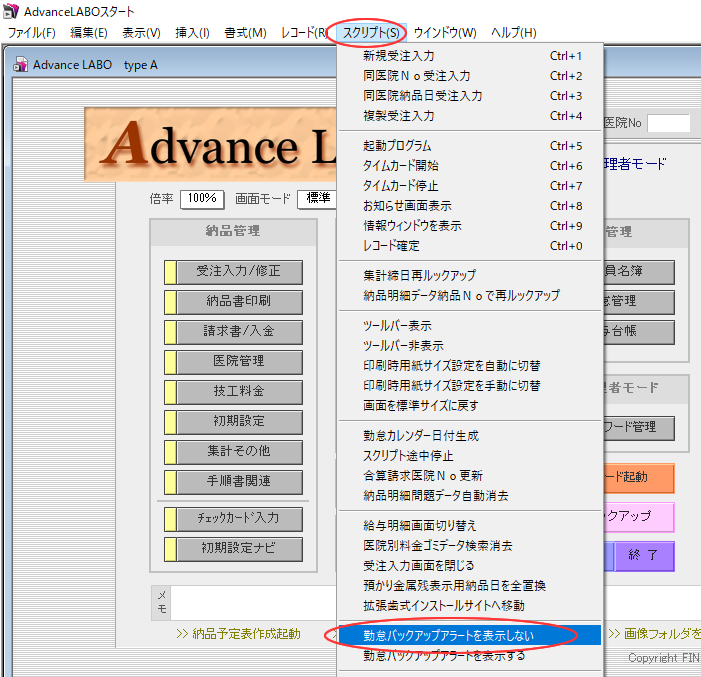Screen dimensions: 701x677
Task: Choose ツールバー表示 menu item
Action: [x=469, y=326]
